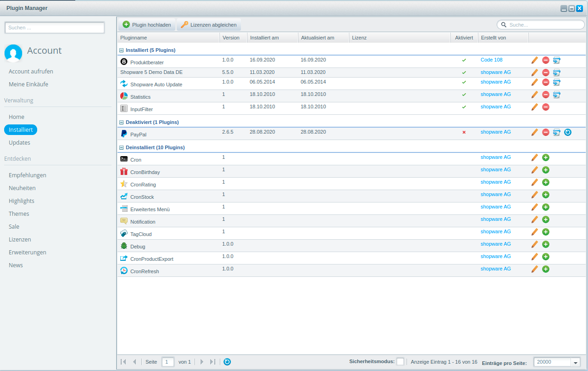This screenshot has width=588, height=371.
Task: Click the Account avatar icon
Action: tap(13, 53)
